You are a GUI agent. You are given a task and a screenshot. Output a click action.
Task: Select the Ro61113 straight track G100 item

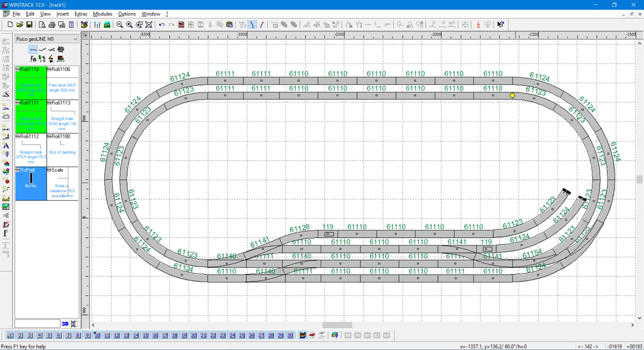coord(63,116)
